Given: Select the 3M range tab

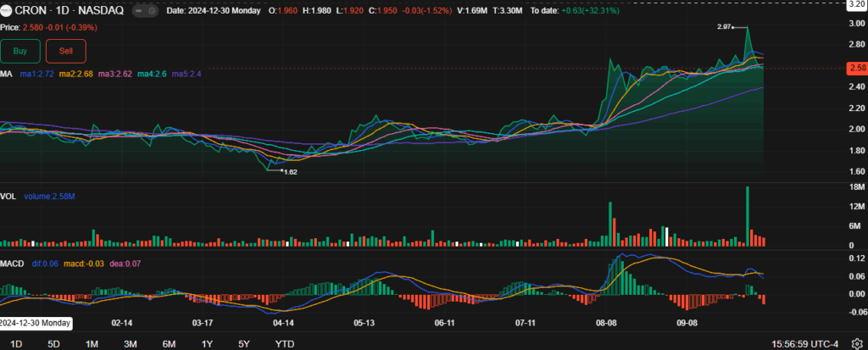Looking at the screenshot, I should pos(131,344).
